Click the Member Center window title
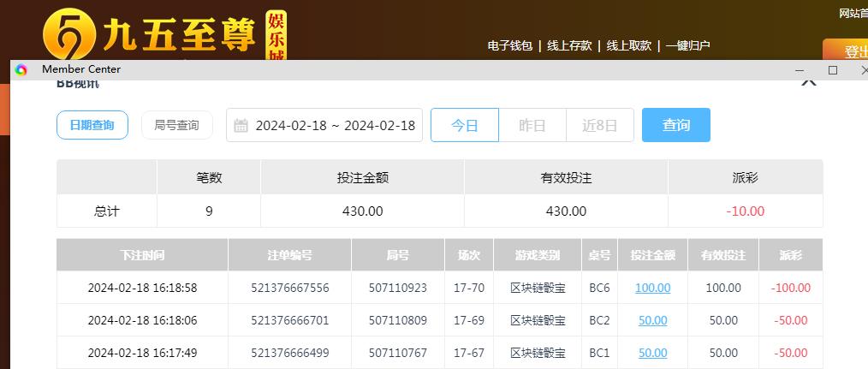The width and height of the screenshot is (868, 369). pyautogui.click(x=80, y=69)
